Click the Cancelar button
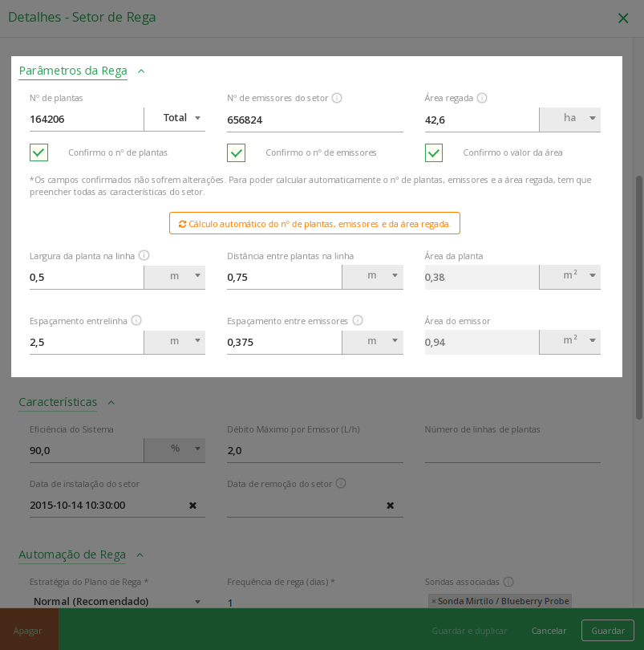Screen dimensions: 644x650 pos(549,631)
